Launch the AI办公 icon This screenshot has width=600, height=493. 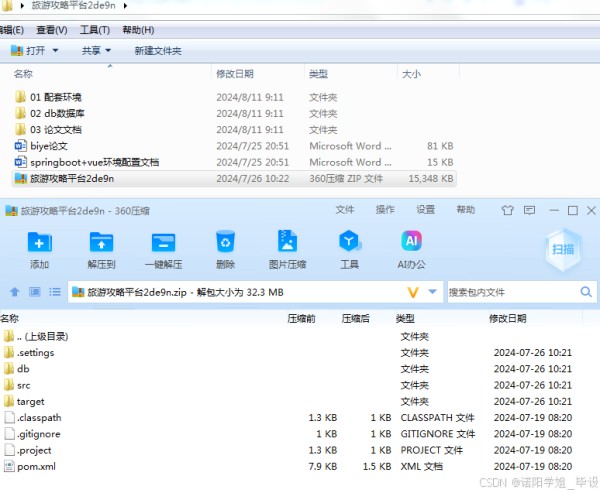[x=411, y=241]
